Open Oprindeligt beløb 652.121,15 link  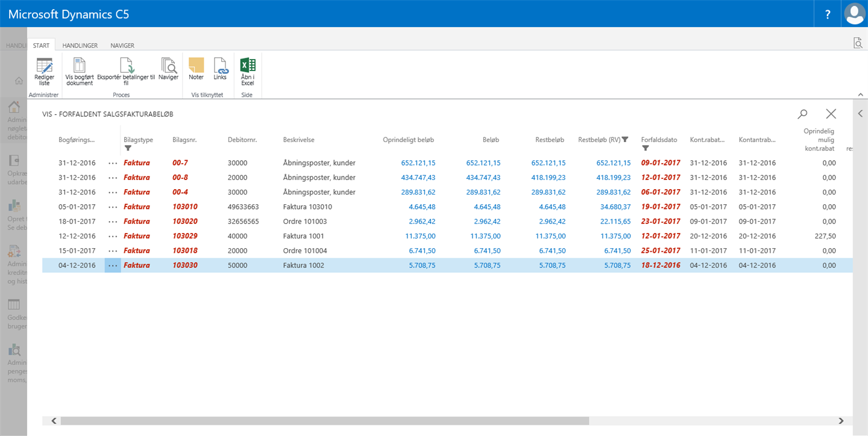pos(418,163)
